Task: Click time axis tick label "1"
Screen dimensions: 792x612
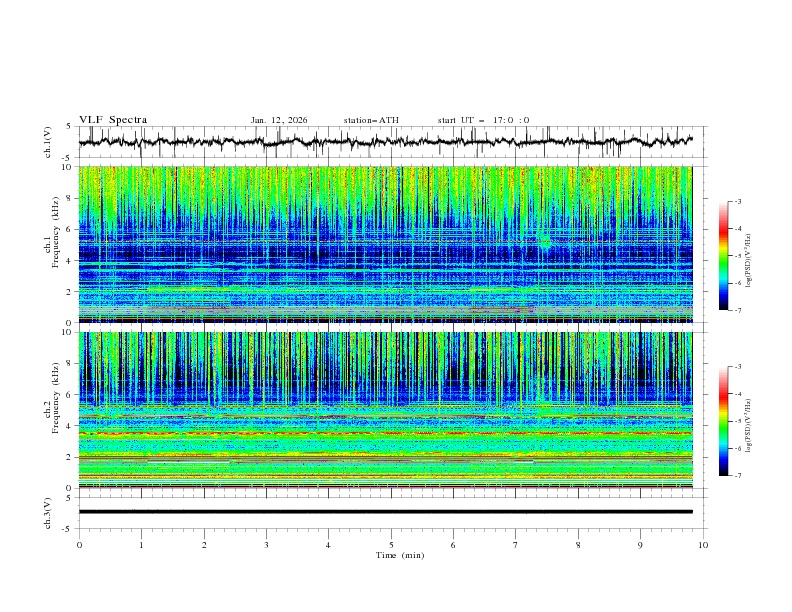Action: 141,545
